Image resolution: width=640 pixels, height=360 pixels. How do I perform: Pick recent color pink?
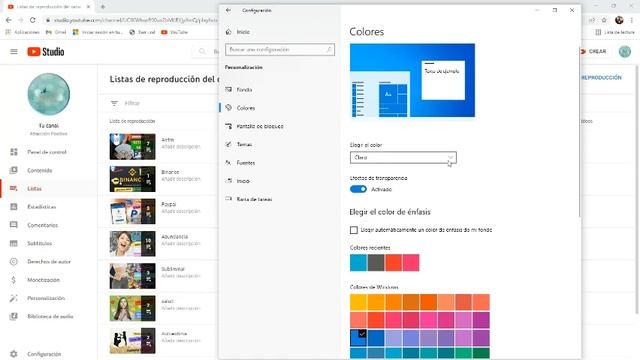click(411, 263)
